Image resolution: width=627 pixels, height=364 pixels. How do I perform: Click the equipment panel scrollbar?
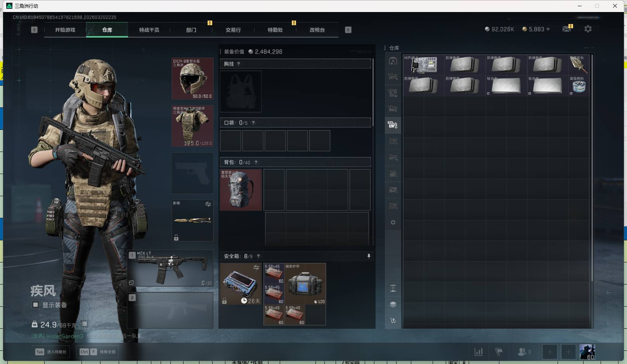pyautogui.click(x=373, y=92)
